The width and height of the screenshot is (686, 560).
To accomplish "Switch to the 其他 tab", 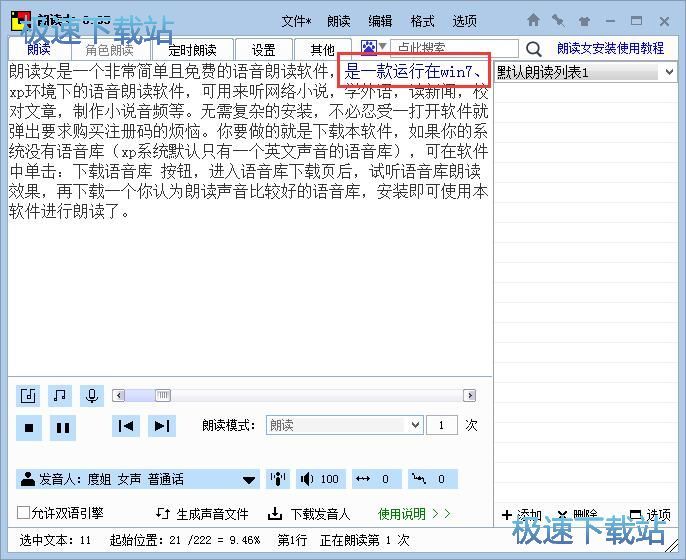I will coord(322,50).
